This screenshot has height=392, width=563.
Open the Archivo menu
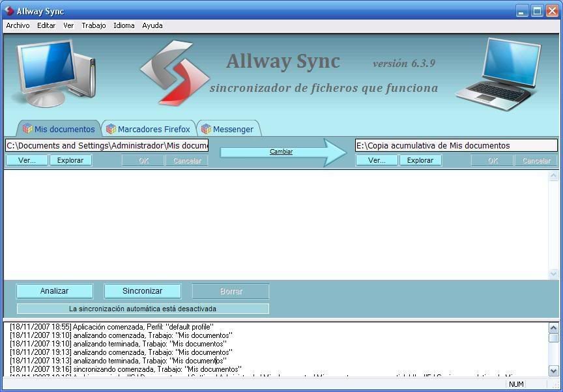click(18, 25)
